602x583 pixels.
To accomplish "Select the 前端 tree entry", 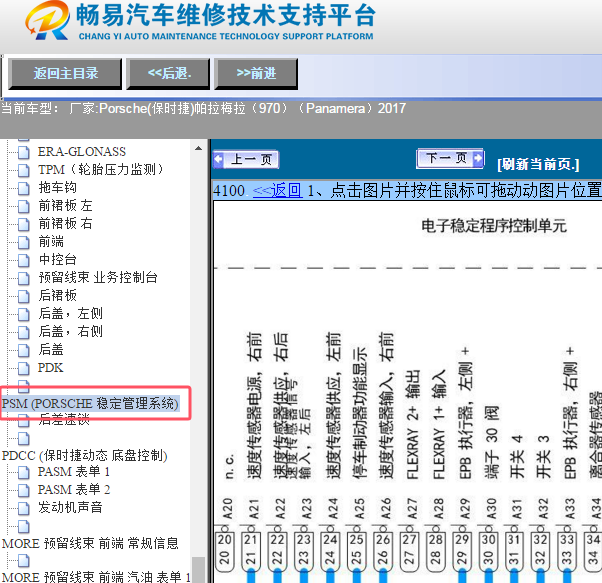I will (x=51, y=241).
